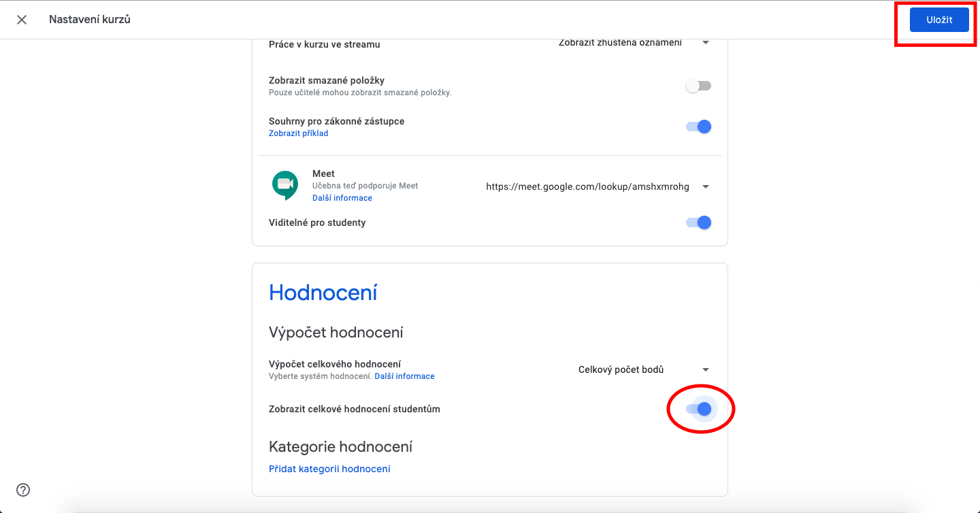This screenshot has height=513, width=980.
Task: Save settings with the Uložit button
Action: 939,20
